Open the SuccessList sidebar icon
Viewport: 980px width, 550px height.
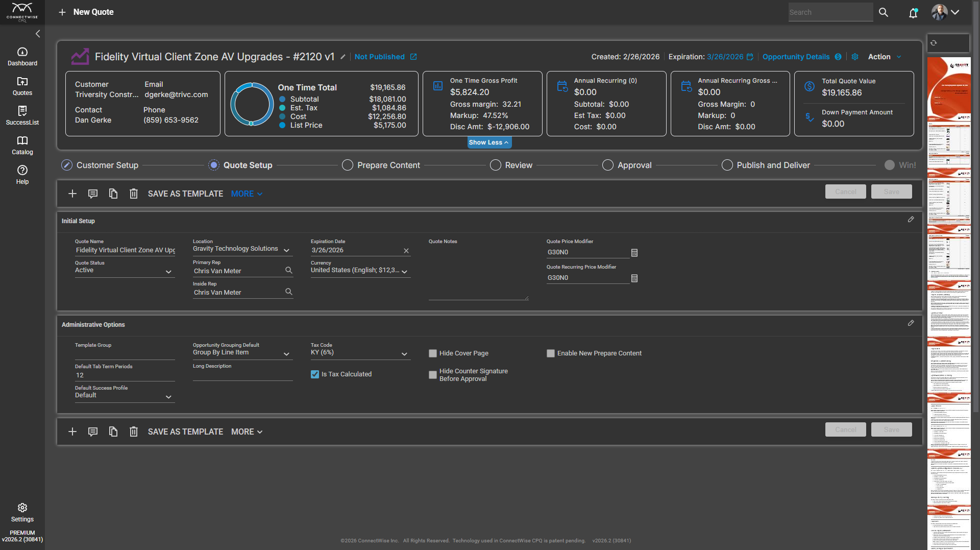[22, 115]
